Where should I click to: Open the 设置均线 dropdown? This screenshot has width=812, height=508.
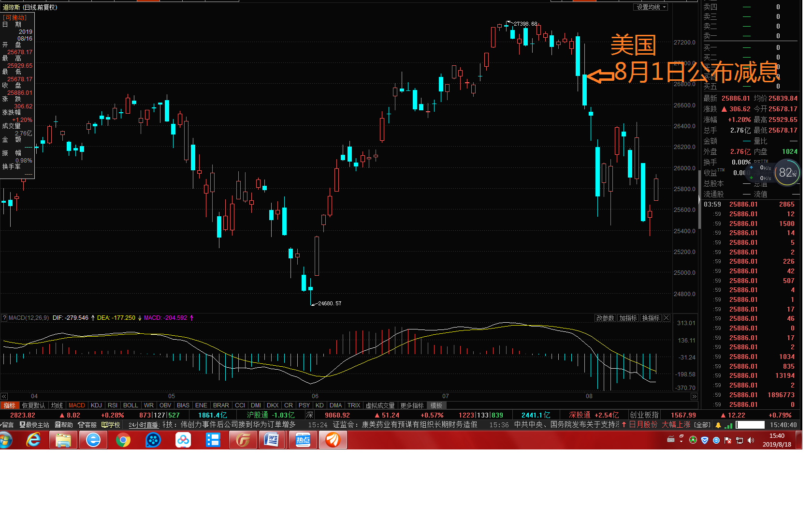651,7
